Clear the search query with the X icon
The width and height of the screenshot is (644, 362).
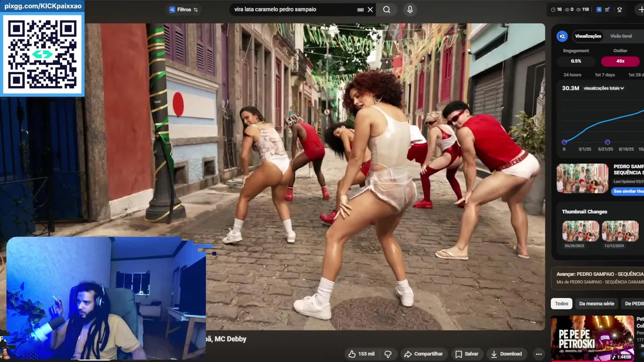(370, 10)
